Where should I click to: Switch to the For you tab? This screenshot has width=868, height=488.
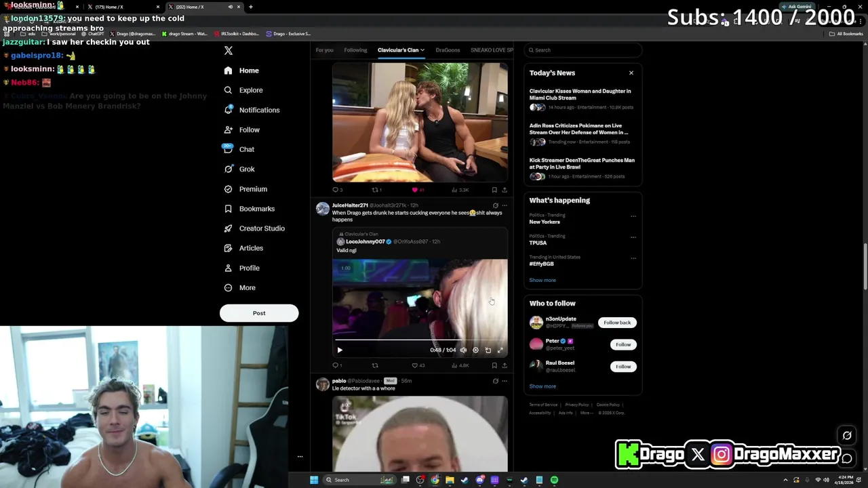324,50
